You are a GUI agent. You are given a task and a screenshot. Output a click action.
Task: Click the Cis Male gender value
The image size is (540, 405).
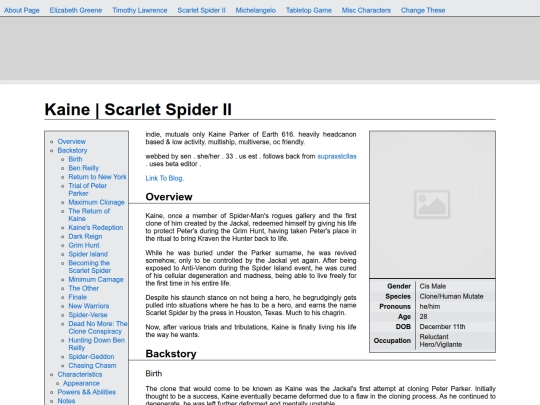pos(433,286)
